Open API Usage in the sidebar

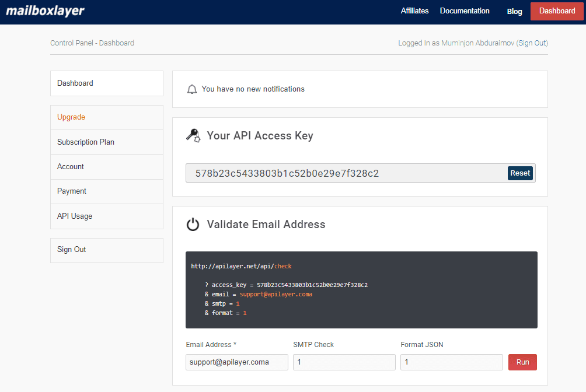coord(106,216)
